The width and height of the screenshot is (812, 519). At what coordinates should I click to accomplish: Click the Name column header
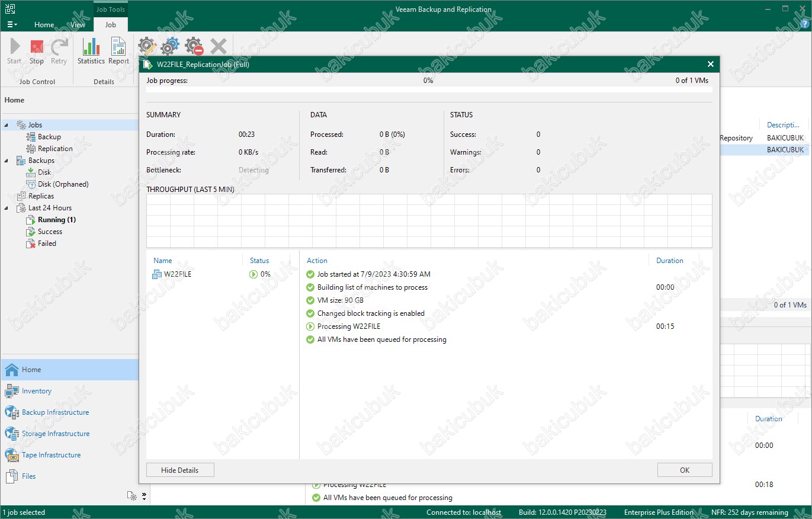coord(163,261)
